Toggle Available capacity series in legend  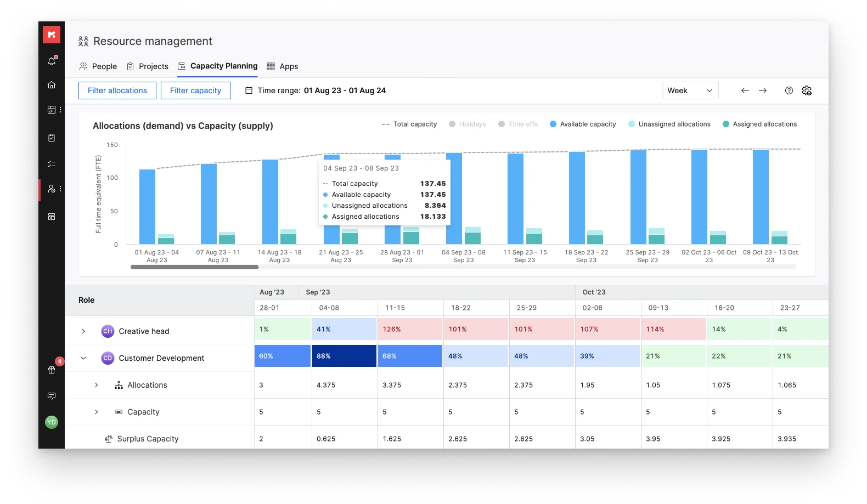pos(583,124)
